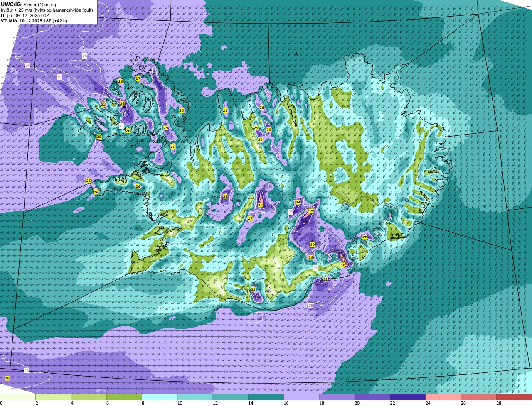Click legend scale number 2
The image size is (532, 406).
(37, 403)
